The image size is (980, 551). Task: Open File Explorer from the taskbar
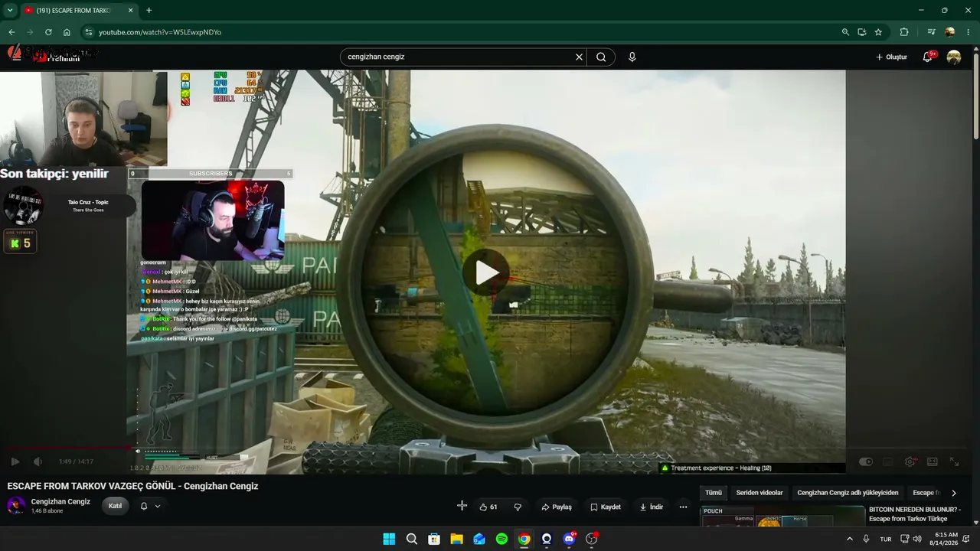(456, 539)
